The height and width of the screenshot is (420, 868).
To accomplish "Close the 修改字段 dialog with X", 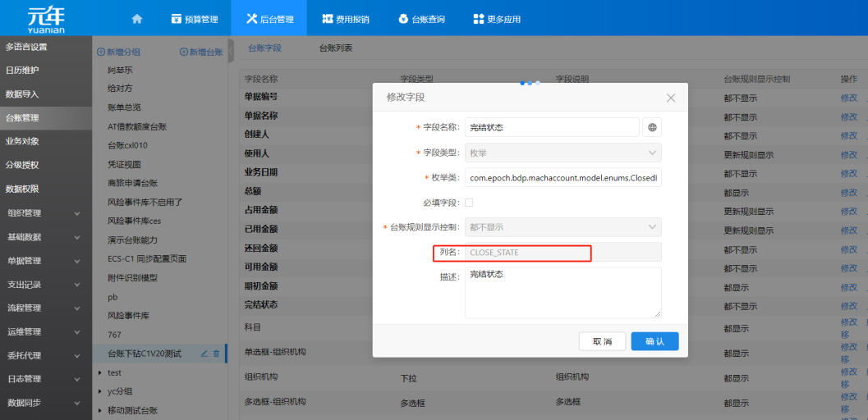I will coord(671,98).
